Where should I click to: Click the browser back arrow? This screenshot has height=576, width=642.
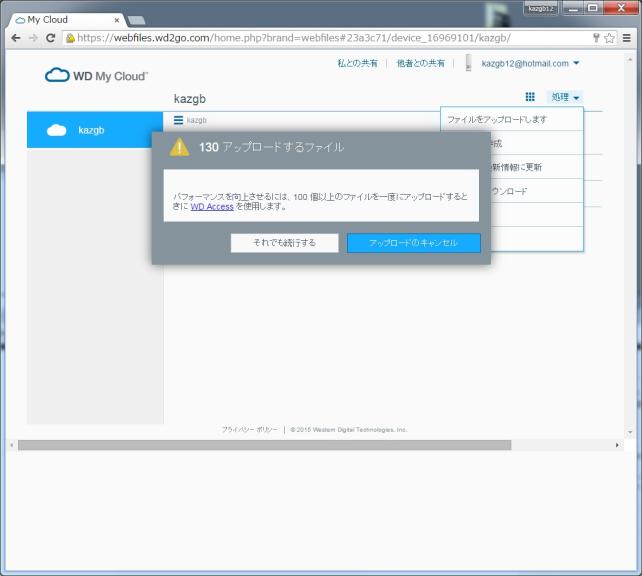[x=16, y=38]
